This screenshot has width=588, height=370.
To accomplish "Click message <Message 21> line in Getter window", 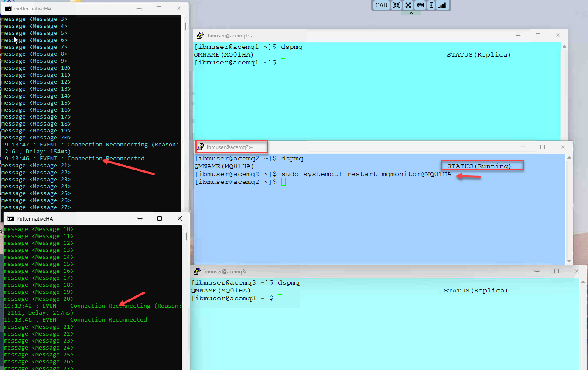I will (36, 165).
